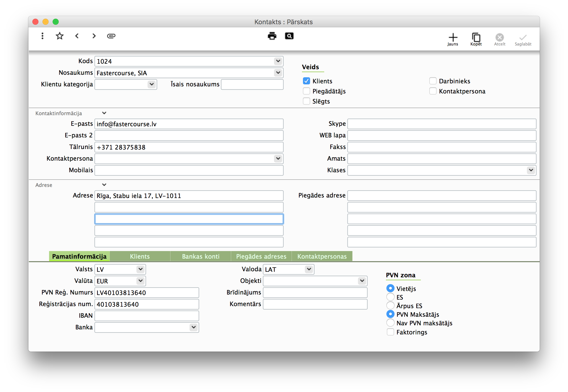The height and width of the screenshot is (392, 568).
Task: Collapse the Kontaktinformācija section
Action: (x=104, y=113)
